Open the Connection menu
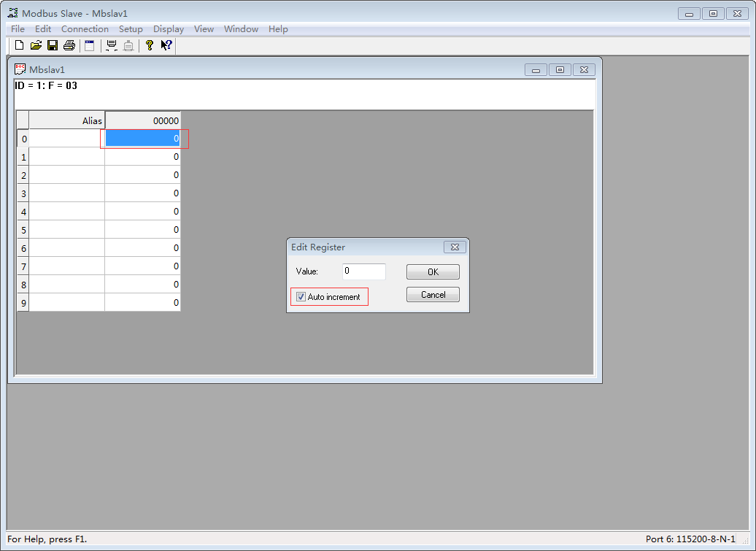This screenshot has width=756, height=551. click(x=85, y=29)
